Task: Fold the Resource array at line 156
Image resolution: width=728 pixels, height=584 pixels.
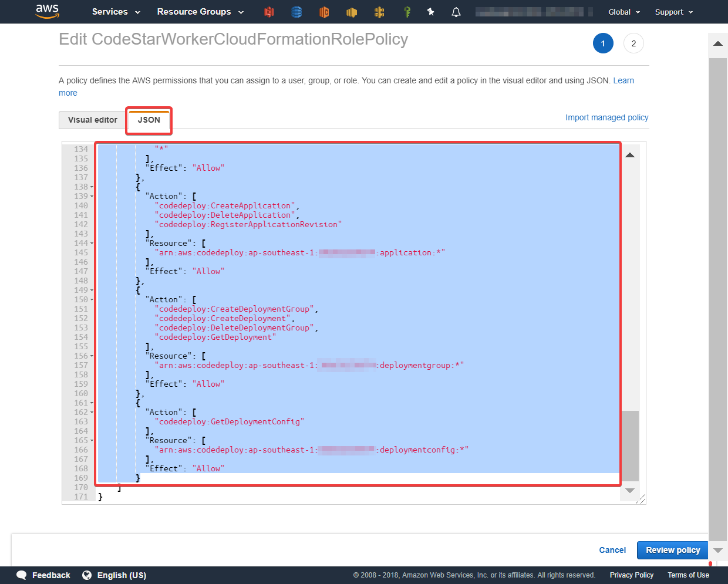Action: click(92, 356)
